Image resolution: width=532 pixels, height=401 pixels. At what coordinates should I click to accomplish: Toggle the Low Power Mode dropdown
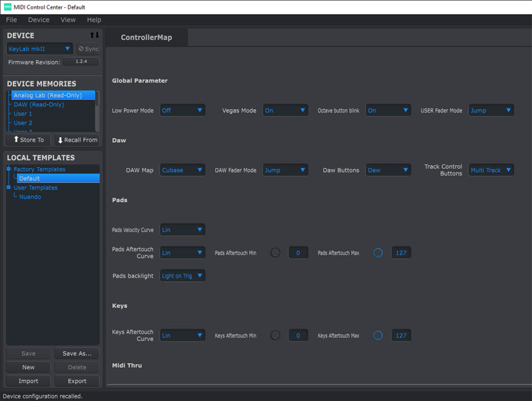[x=182, y=110]
